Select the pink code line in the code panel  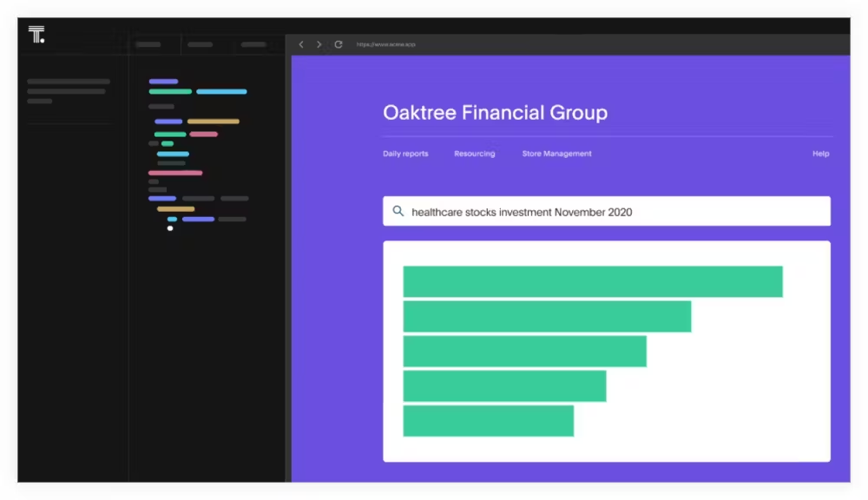pos(174,172)
